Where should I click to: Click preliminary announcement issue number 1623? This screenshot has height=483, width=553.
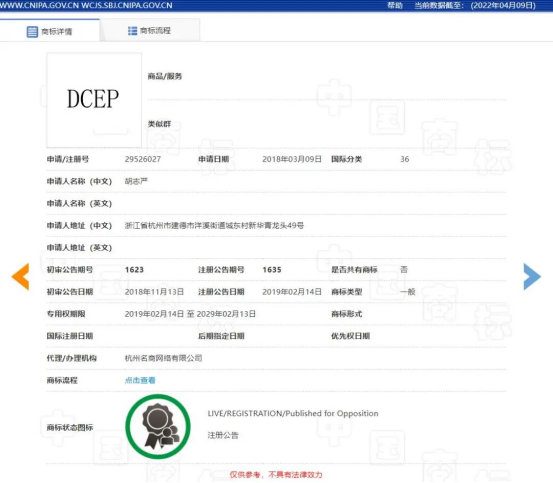pyautogui.click(x=134, y=270)
